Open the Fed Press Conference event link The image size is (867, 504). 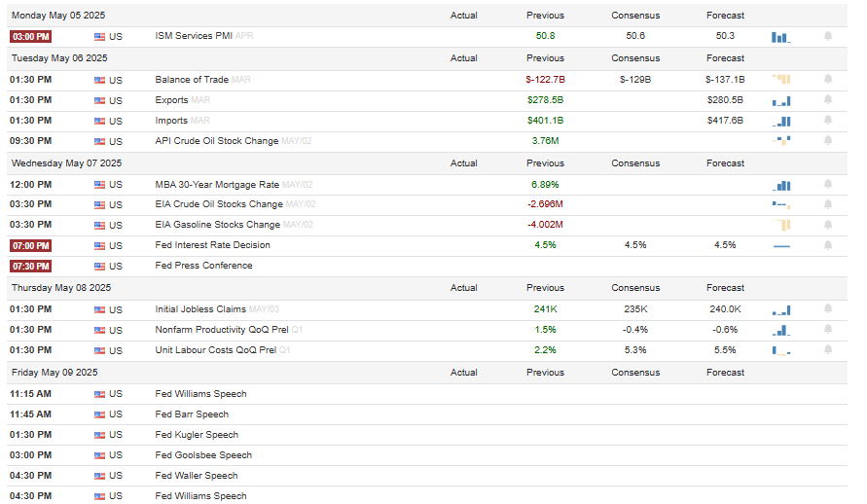[x=203, y=266]
